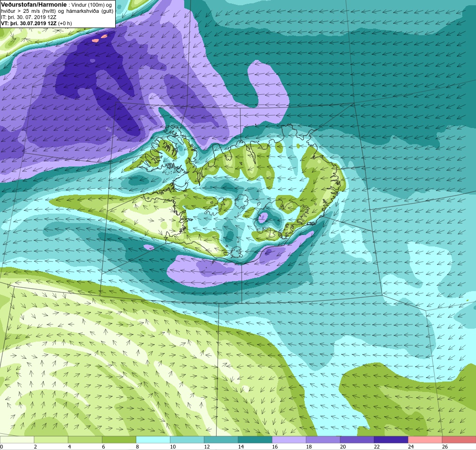Click the "VT: þri. 30.07.2019 12Z (+0 h)" line
Viewport: 476px width, 450px height.
pyautogui.click(x=37, y=23)
